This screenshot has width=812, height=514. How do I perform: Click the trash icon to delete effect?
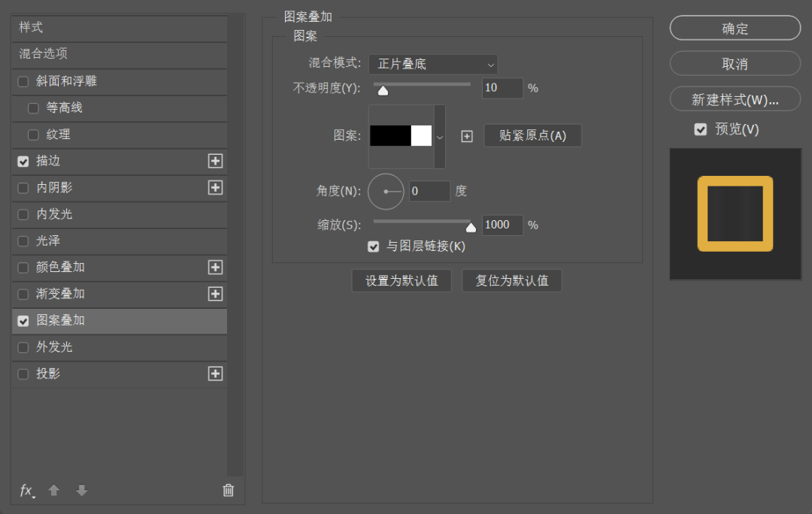(229, 491)
